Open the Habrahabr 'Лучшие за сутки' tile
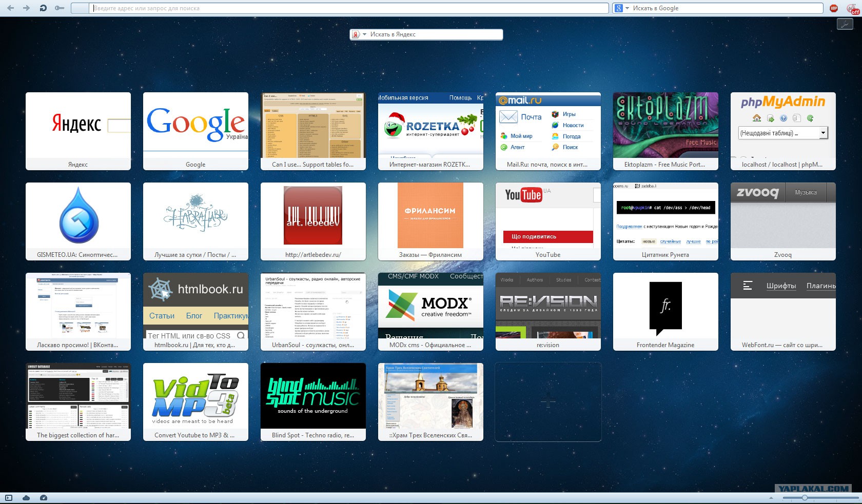 point(195,221)
